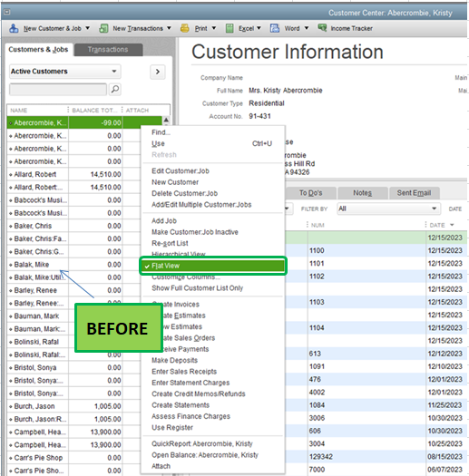Choose Show Full Customer List Only
The height and width of the screenshot is (476, 469).
coord(197,288)
